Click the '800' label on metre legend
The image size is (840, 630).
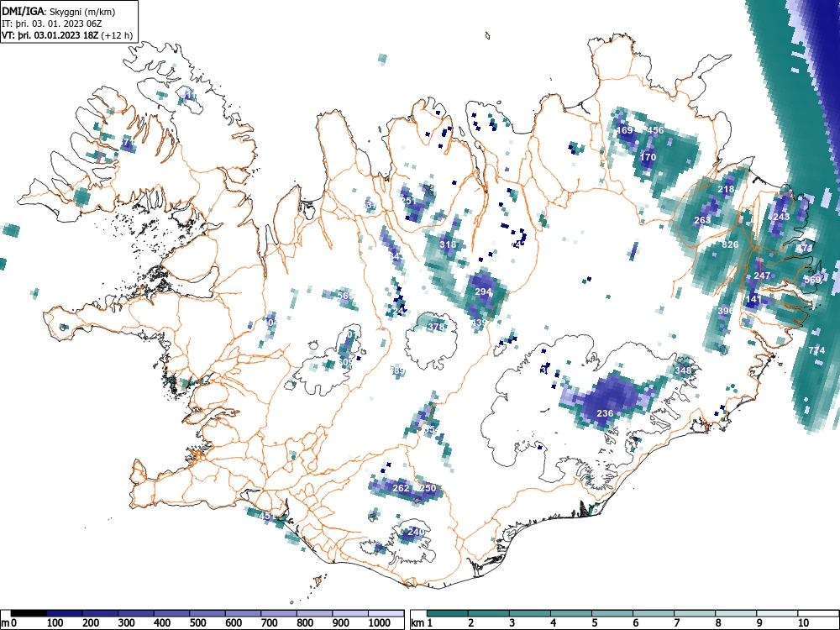coord(305,623)
